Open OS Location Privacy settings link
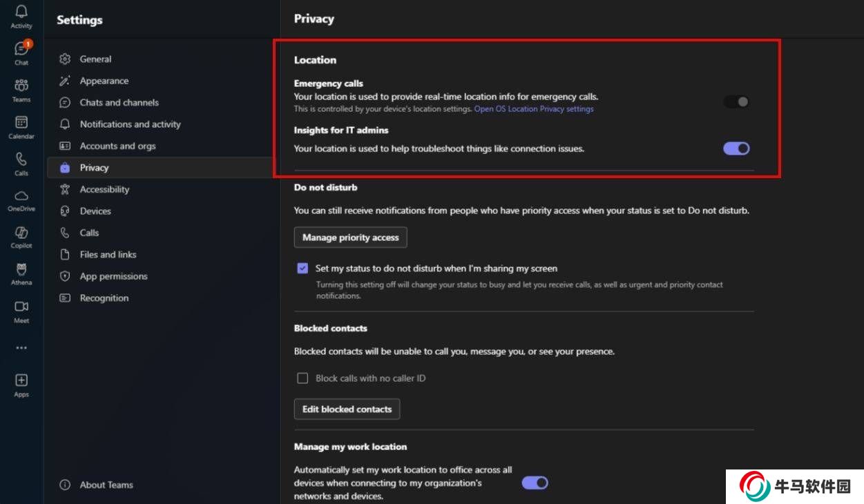The height and width of the screenshot is (504, 864). point(533,109)
